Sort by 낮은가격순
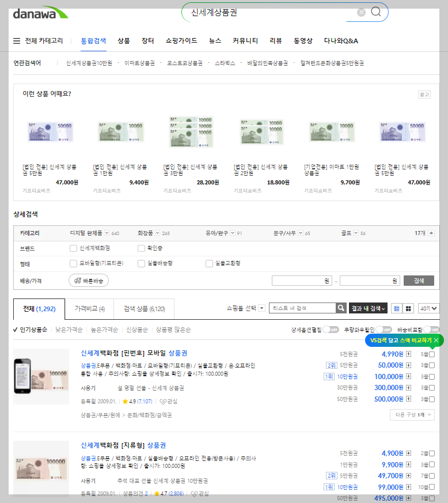Viewport: 448px width, 503px height. point(69,330)
